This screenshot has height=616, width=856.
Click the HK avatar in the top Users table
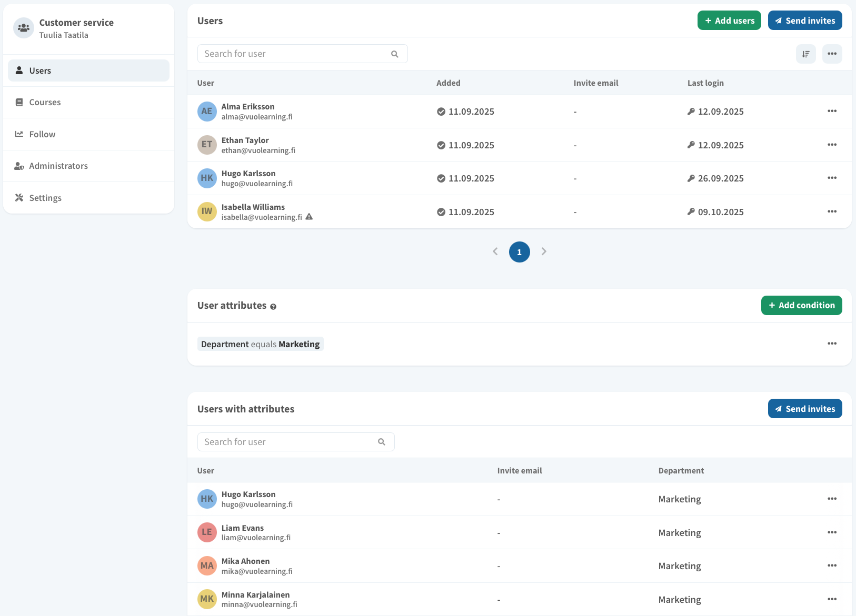click(207, 178)
